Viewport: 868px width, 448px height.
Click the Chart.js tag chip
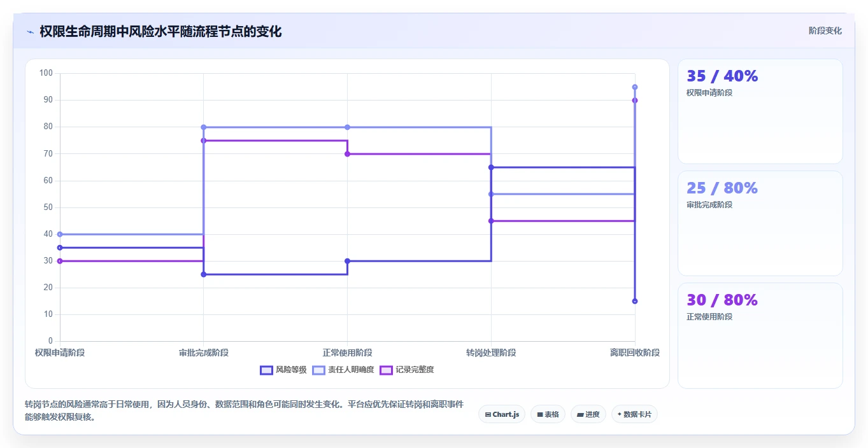502,414
